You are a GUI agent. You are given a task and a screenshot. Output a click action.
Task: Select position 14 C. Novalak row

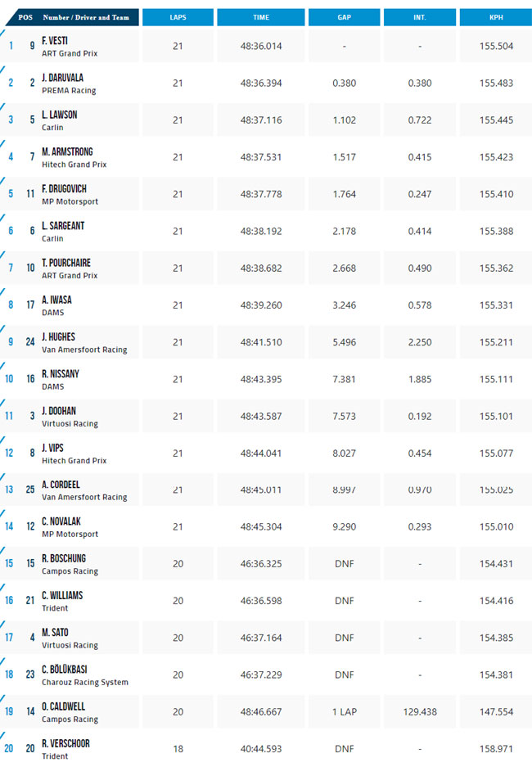pyautogui.click(x=266, y=527)
